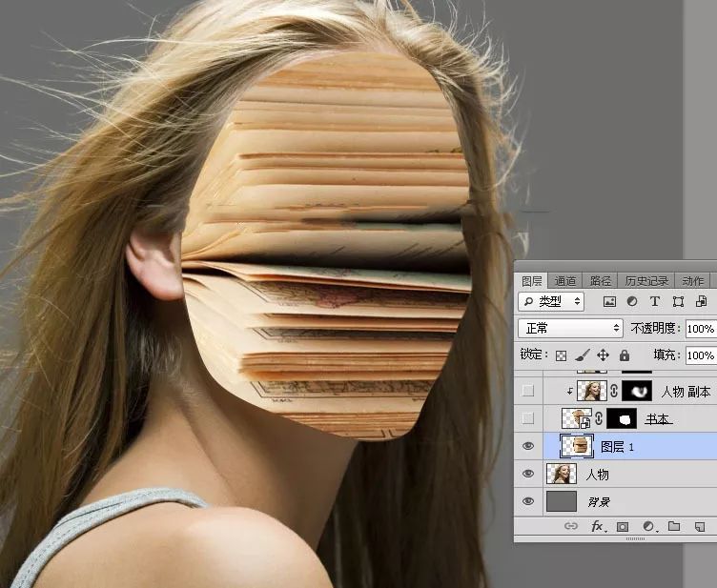Open layer styles fx menu
This screenshot has height=588, width=717.
coord(598,526)
